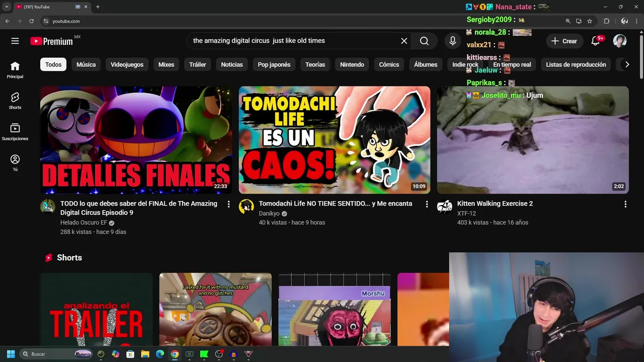The image size is (644, 362).
Task: Open the tab search dropdown arrow
Action: (7, 7)
